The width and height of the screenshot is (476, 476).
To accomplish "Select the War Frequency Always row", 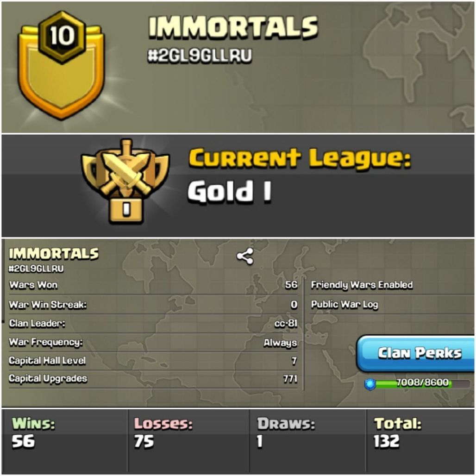I will pos(153,343).
